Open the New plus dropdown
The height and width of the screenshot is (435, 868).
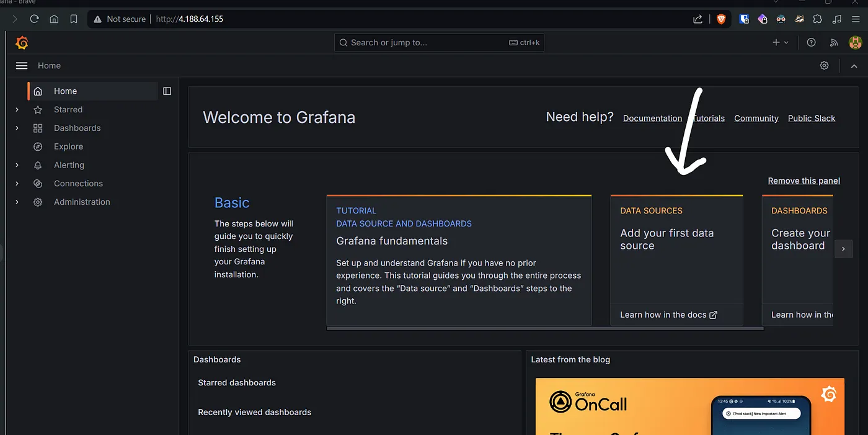[x=780, y=42]
